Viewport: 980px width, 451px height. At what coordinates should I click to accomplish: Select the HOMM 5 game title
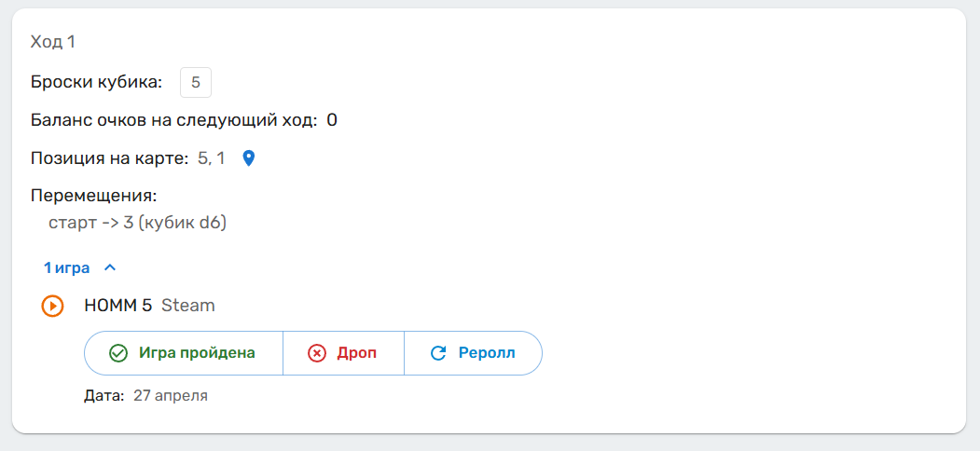pyautogui.click(x=117, y=306)
